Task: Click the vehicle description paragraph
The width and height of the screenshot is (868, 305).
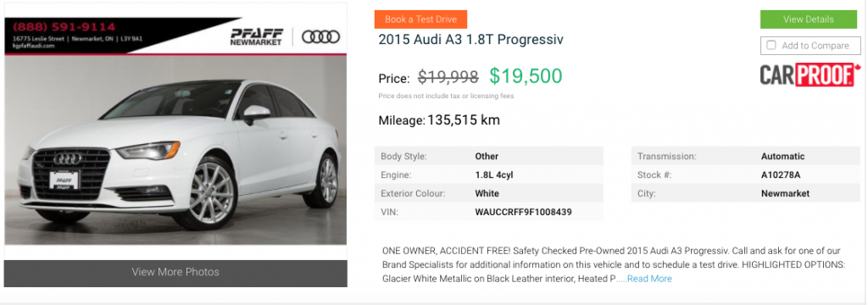Action: click(614, 264)
